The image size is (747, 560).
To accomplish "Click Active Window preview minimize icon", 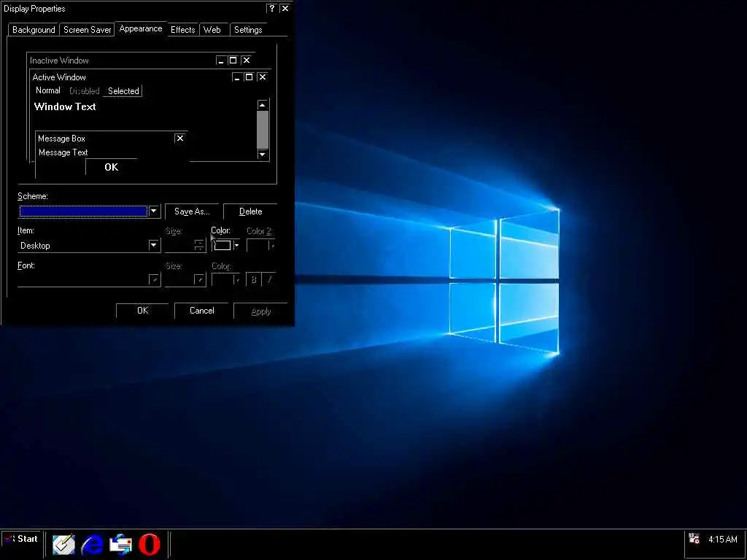I will pos(237,77).
